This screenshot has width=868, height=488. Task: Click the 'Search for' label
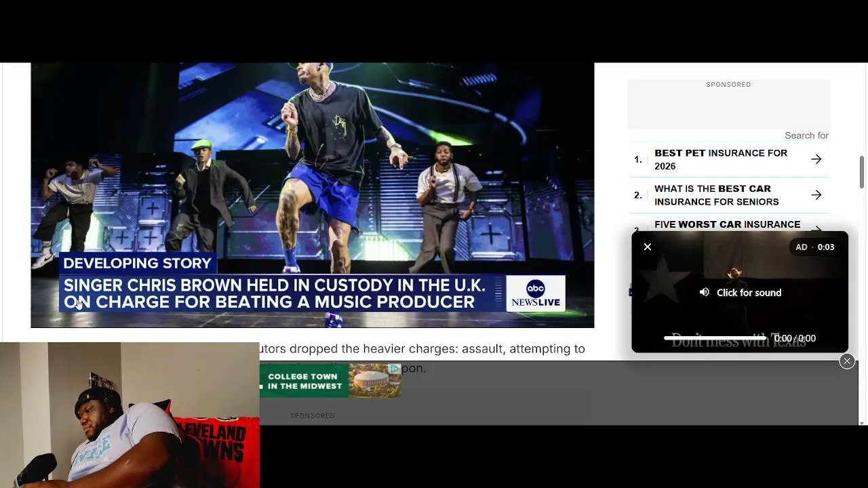807,136
